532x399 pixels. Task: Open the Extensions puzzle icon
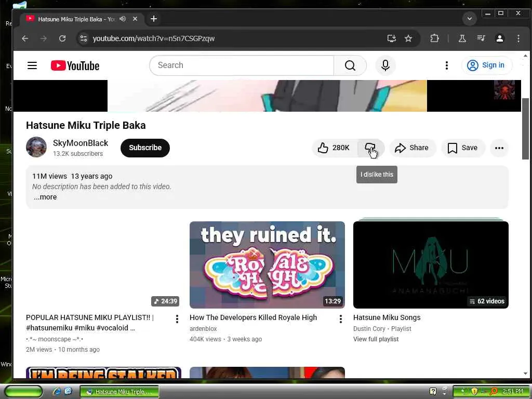click(434, 38)
